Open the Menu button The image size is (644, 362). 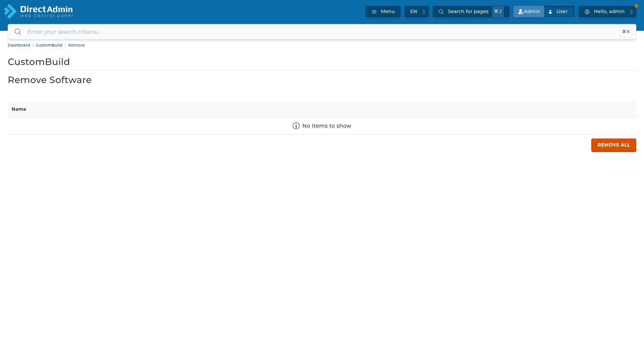click(x=383, y=12)
